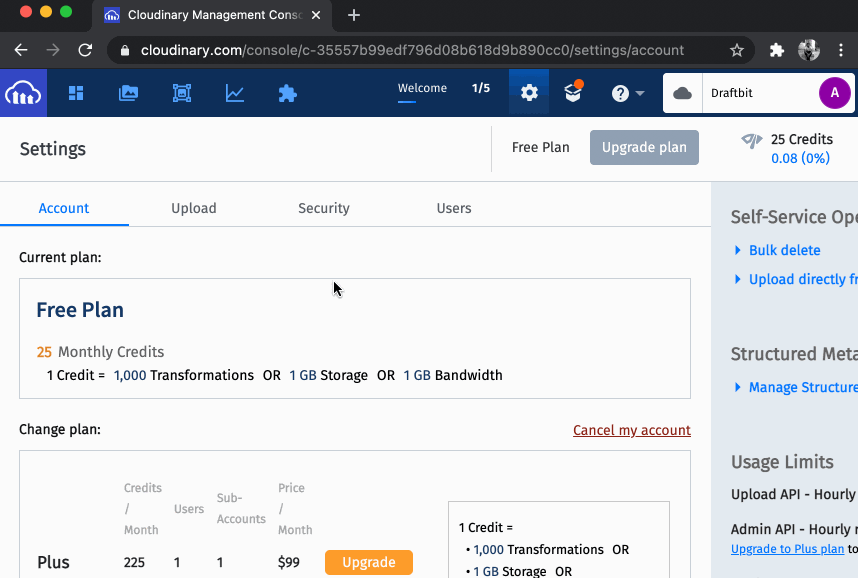Open the Chrome three-dot menu
This screenshot has width=858, height=578.
click(x=841, y=50)
